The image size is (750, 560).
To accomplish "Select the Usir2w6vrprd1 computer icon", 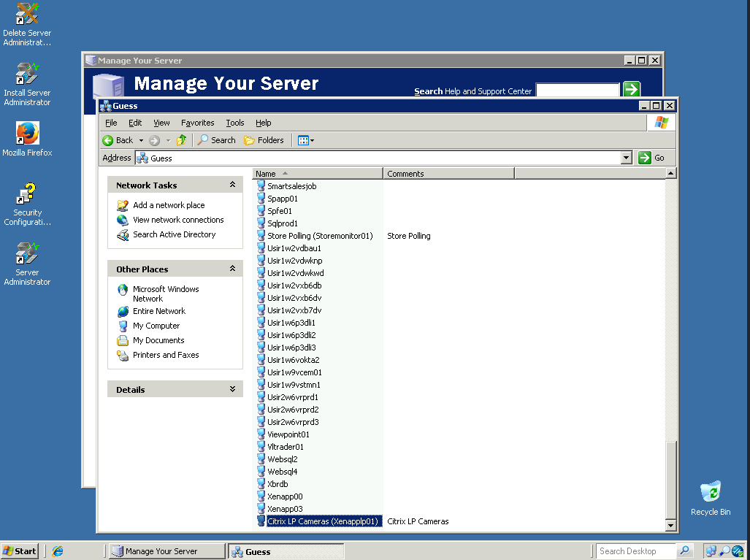I will click(x=261, y=397).
